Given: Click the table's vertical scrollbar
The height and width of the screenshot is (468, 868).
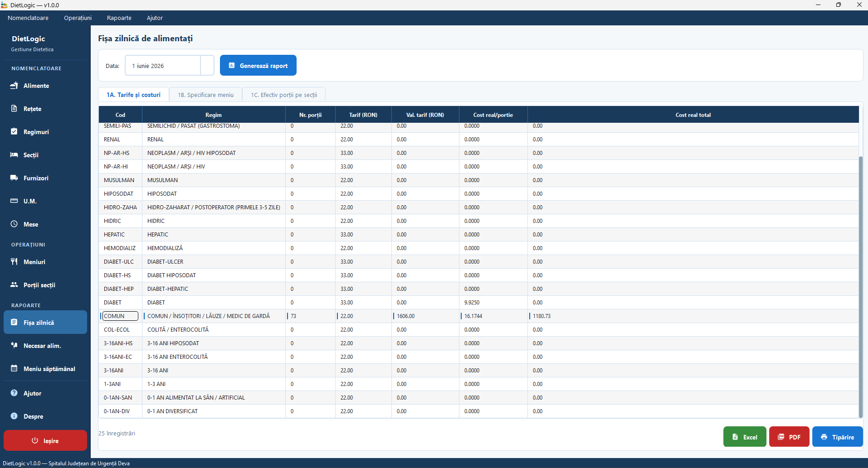Looking at the screenshot, I should click(x=861, y=285).
